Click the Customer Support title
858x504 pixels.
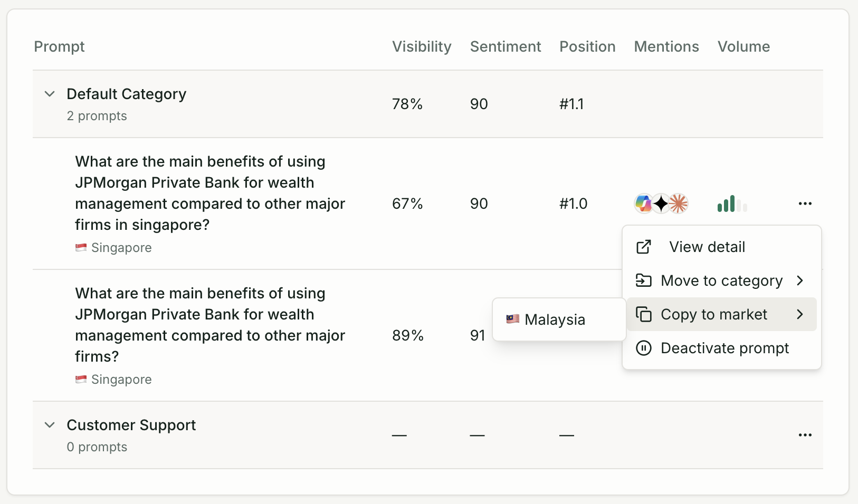[x=131, y=425]
